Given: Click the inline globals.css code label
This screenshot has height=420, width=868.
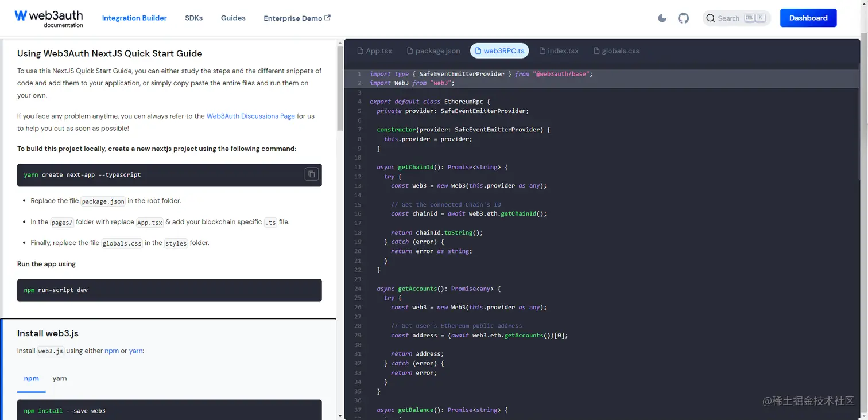Looking at the screenshot, I should (122, 243).
